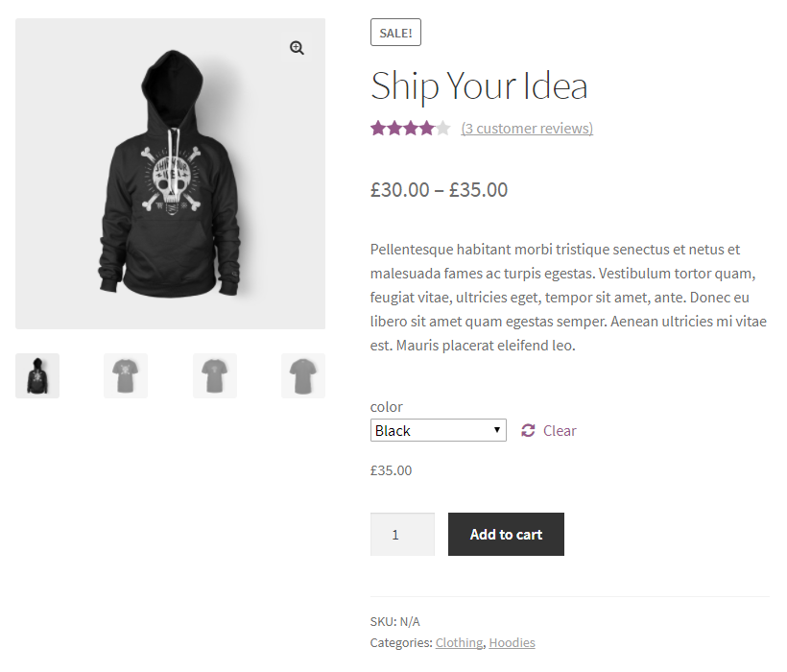Select the third gray t-shirt thumbnail
787x672 pixels.
pos(215,375)
